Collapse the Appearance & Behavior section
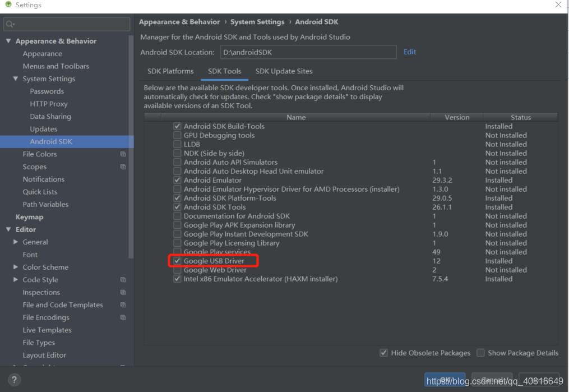 (x=8, y=40)
